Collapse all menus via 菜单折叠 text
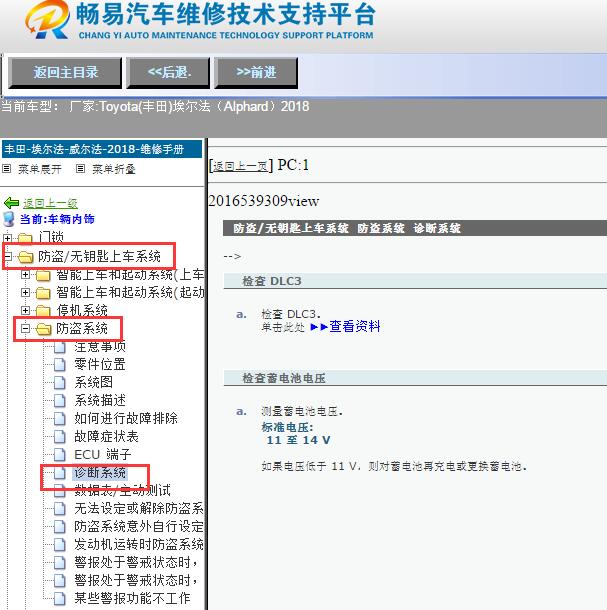This screenshot has width=607, height=610. click(114, 169)
